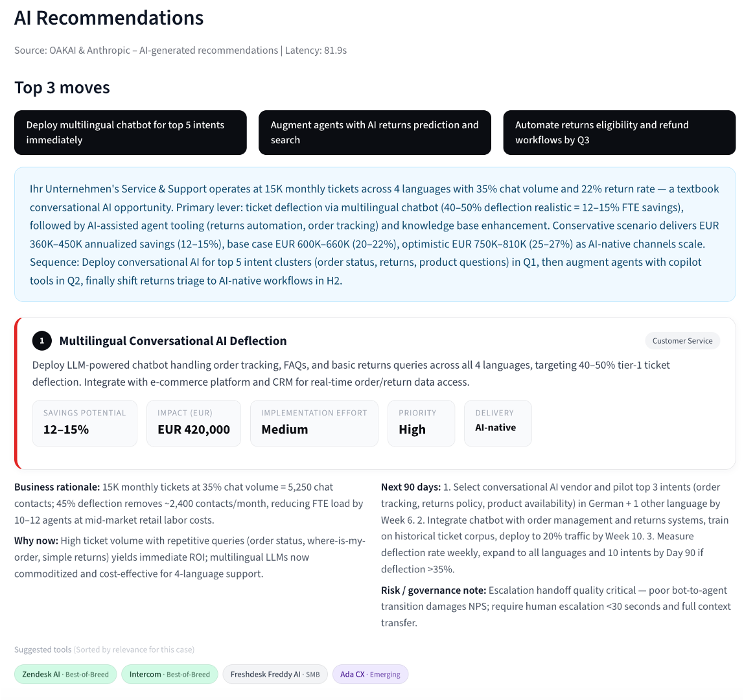Click the 'Multilingual Conversational AI Deflection' heading
This screenshot has height=700, width=744.
tap(173, 341)
